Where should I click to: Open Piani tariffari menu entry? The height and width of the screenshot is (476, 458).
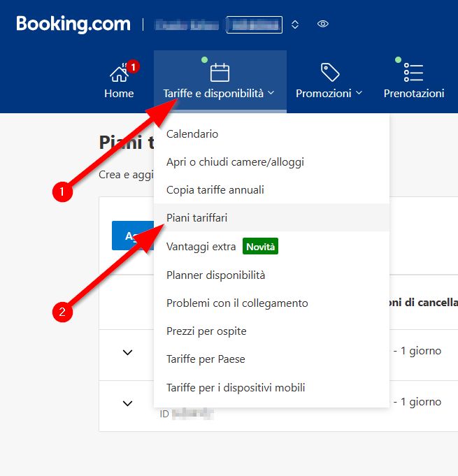[271, 217]
